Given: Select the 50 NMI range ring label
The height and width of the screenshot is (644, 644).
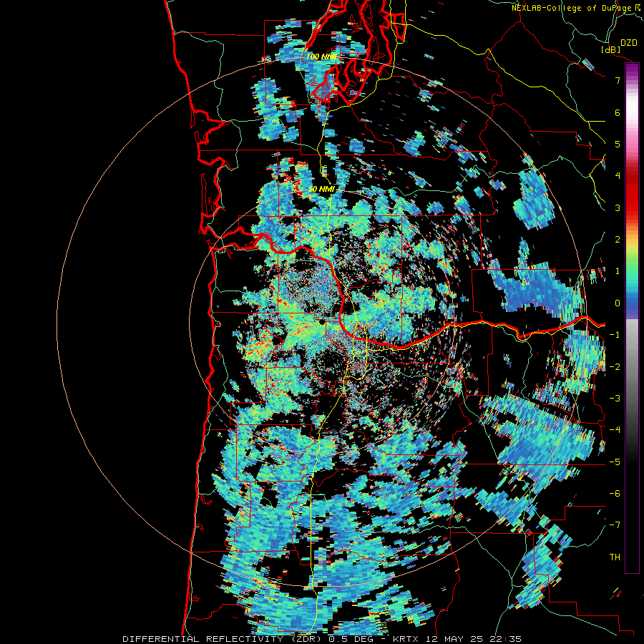Looking at the screenshot, I should [321, 189].
